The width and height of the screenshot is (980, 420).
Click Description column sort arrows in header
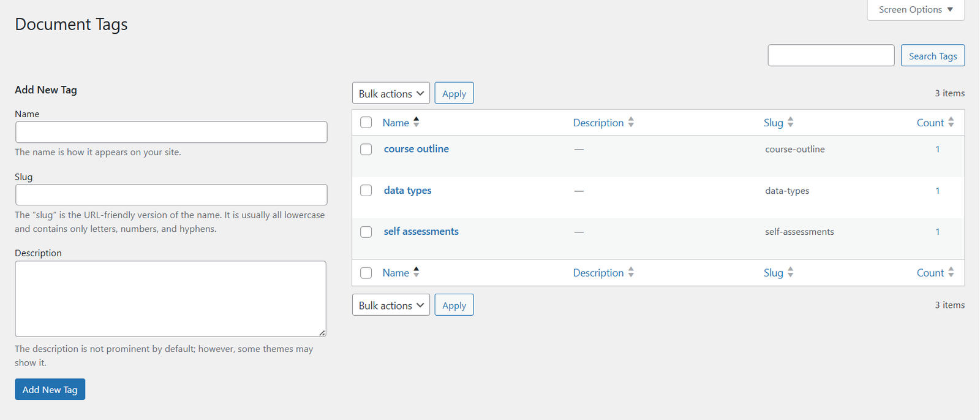pos(631,122)
